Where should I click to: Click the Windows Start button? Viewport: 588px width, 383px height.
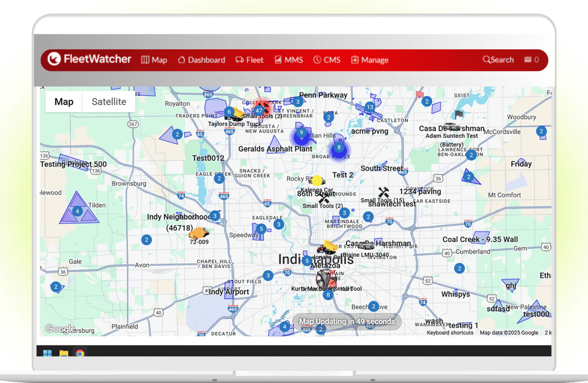pos(47,353)
